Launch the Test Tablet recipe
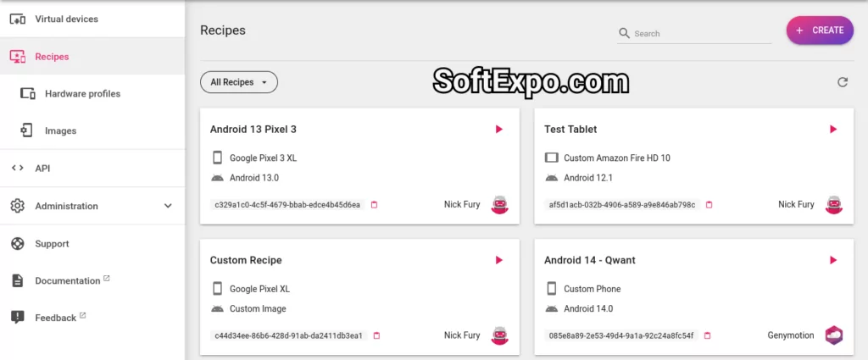868x360 pixels. (833, 130)
